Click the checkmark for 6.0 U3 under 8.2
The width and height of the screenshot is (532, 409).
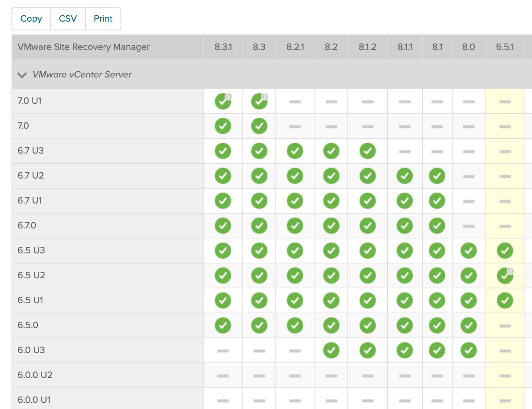[331, 350]
